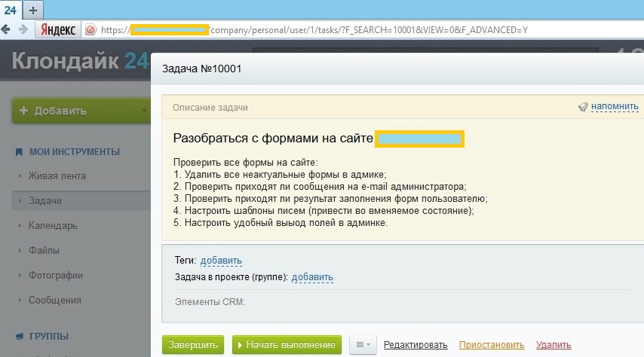Click the red Удалить link
644x357 pixels.
pos(554,345)
